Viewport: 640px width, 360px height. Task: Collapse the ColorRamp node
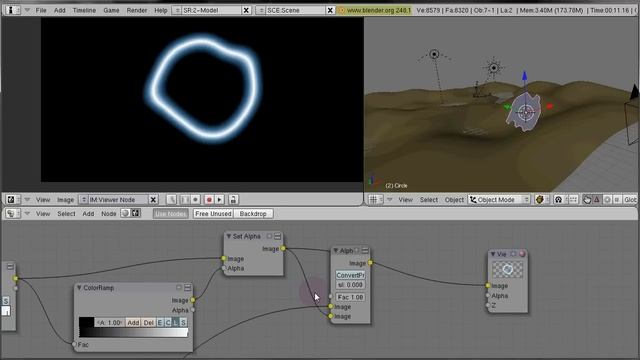coord(79,288)
